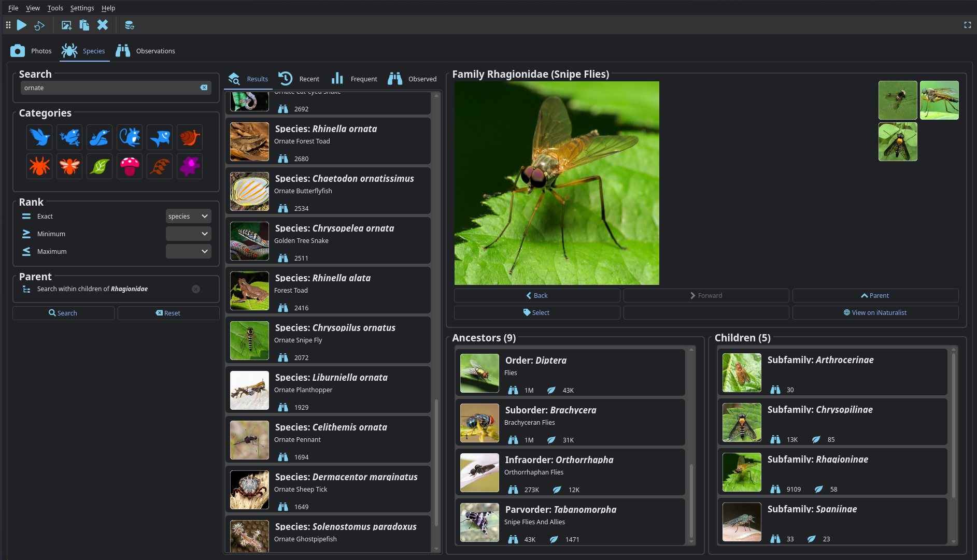Click the Run (play) toolbar icon

pos(22,25)
